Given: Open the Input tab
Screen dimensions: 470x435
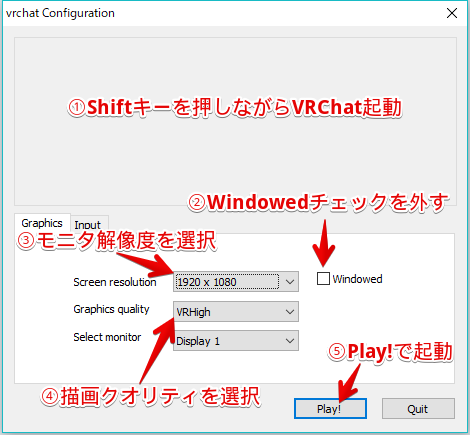Looking at the screenshot, I should point(88,225).
